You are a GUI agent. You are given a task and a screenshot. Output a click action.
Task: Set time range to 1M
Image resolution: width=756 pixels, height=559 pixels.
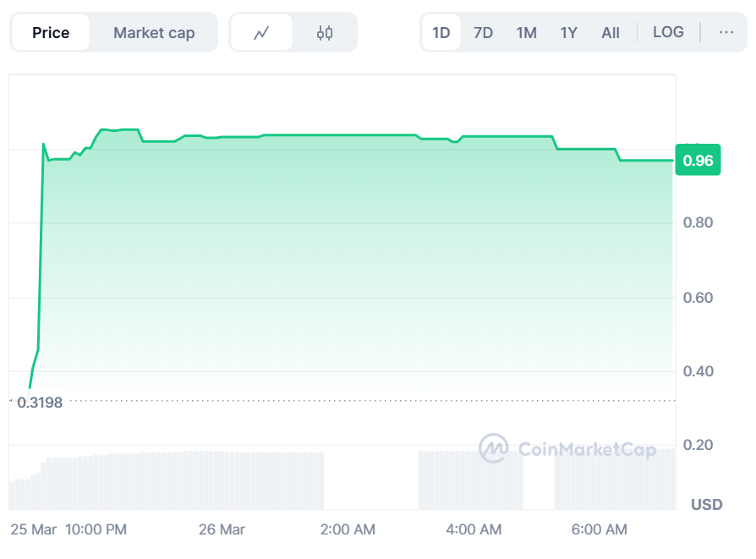[x=526, y=32]
